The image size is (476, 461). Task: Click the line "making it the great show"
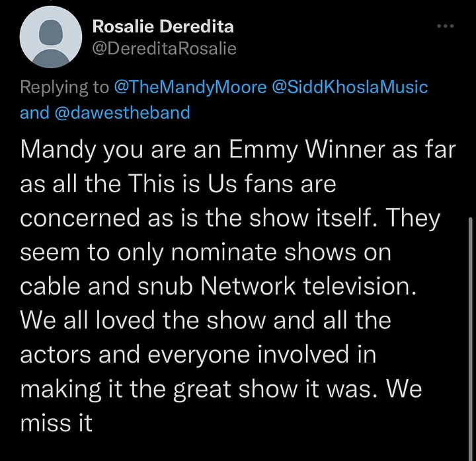tap(160, 390)
